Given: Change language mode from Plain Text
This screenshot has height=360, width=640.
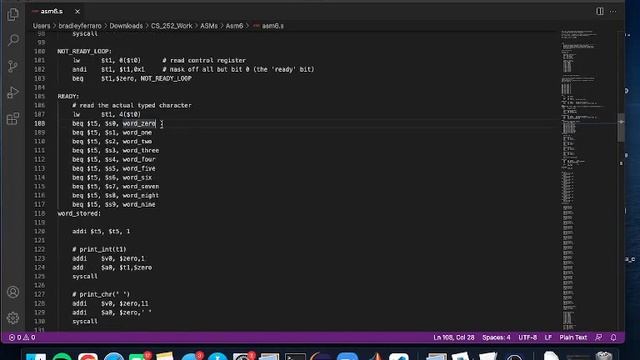Looking at the screenshot, I should (573, 338).
